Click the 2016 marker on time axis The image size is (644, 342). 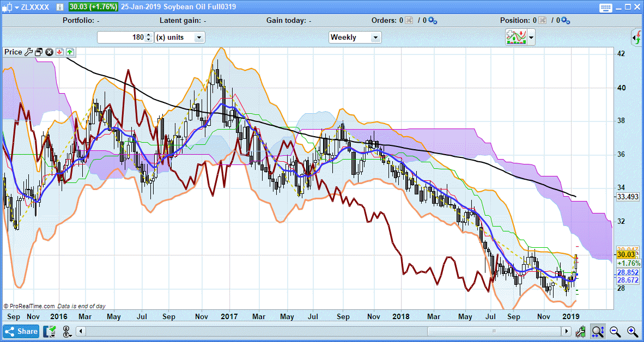(59, 316)
